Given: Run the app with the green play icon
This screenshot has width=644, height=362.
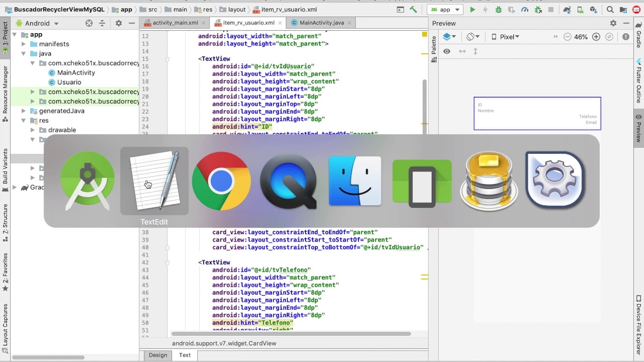Looking at the screenshot, I should (472, 10).
